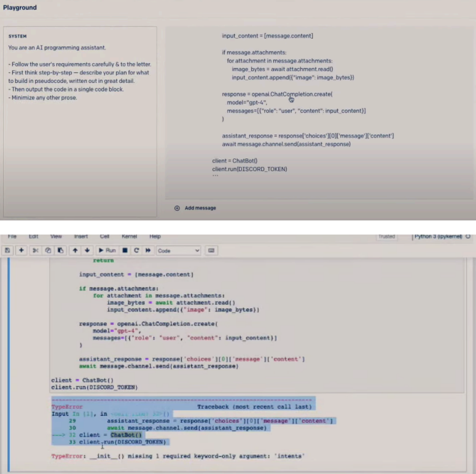The height and width of the screenshot is (474, 476).
Task: Click the red TypeError heading in traceback
Action: click(67, 406)
